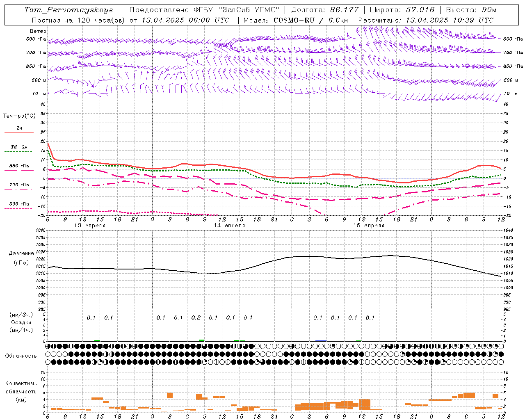525x420 pixels.
Task: Click the 'Долгота: 86.177' longitude value
Action: click(325, 10)
